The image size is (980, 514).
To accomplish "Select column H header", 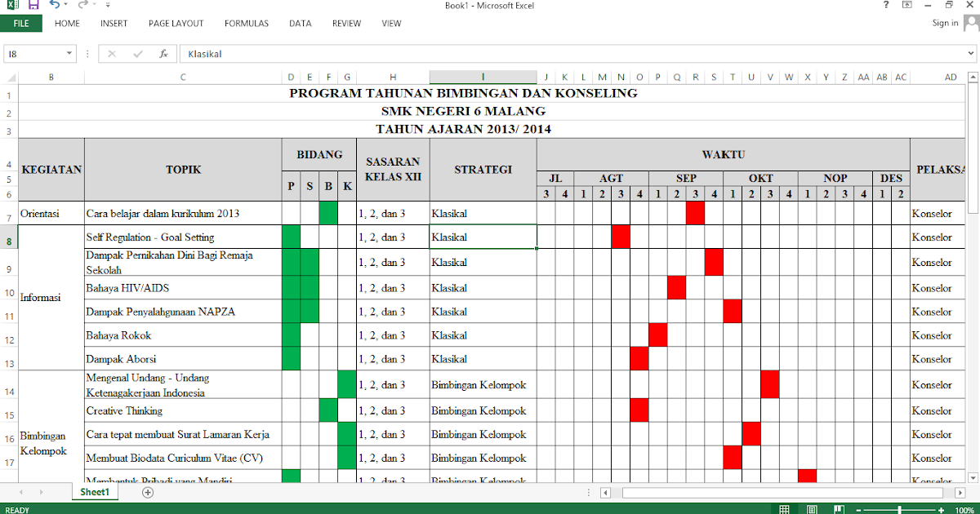I will (393, 78).
